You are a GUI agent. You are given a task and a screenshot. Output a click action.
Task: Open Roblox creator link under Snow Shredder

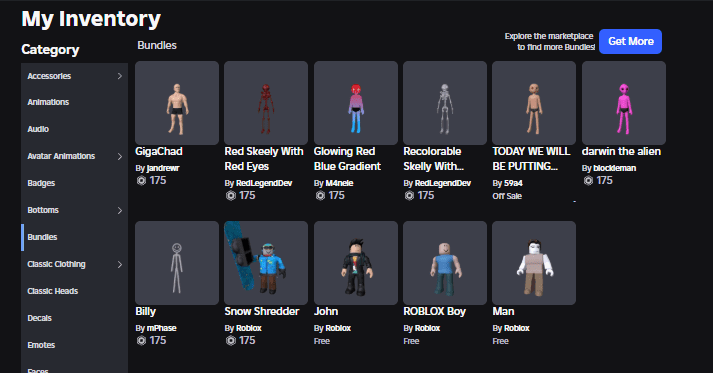(x=248, y=328)
